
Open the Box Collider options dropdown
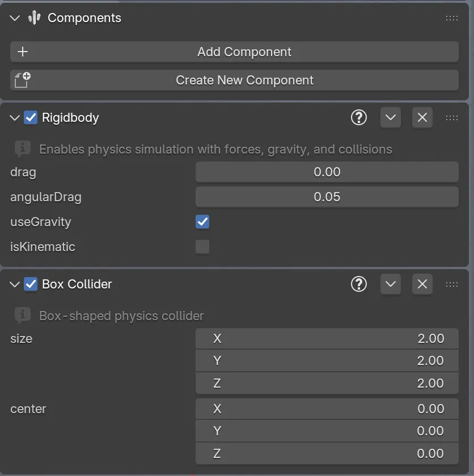pos(391,284)
